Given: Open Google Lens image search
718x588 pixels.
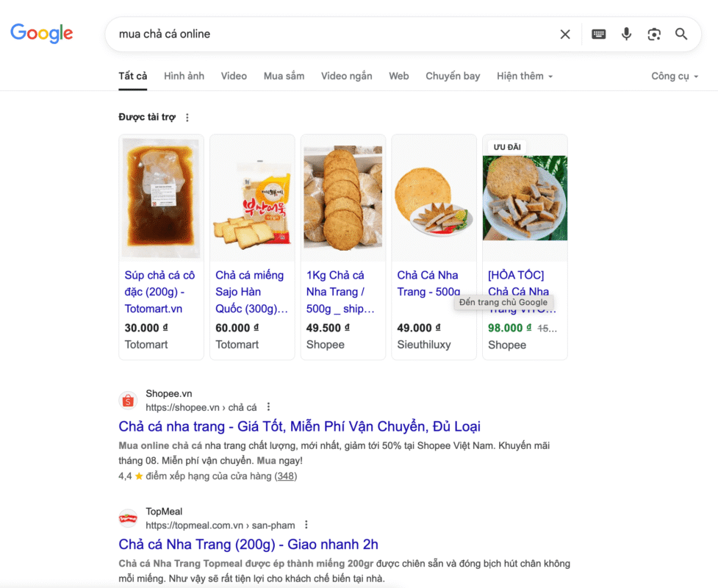Looking at the screenshot, I should click(x=654, y=34).
